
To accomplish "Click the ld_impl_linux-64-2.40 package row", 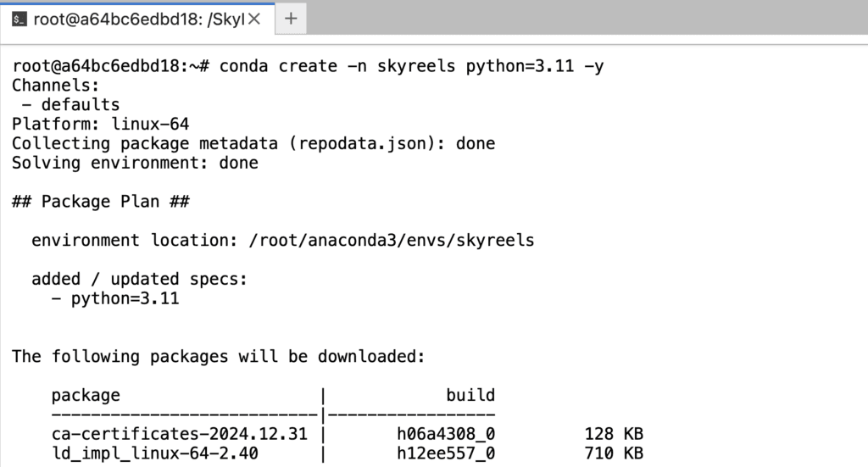I will click(347, 453).
